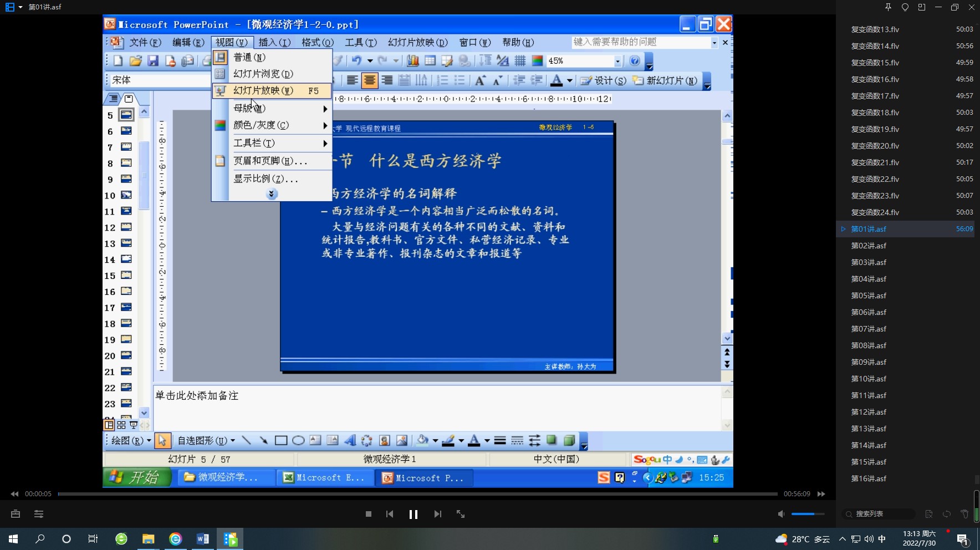Image resolution: width=980 pixels, height=550 pixels.
Task: Click the line color brush icon
Action: 448,441
